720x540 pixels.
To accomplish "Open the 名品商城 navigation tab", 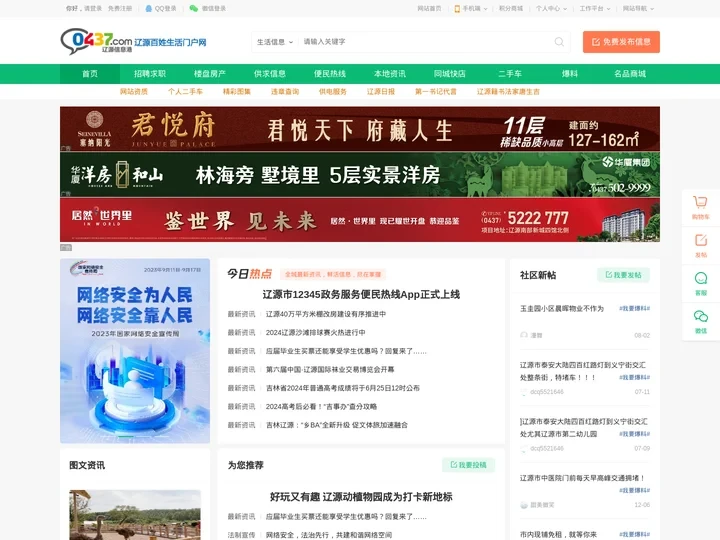I will click(x=630, y=74).
